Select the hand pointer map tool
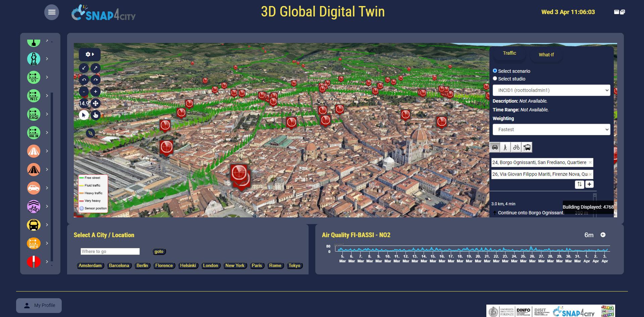Screen dimensions: 644x317 96,115
